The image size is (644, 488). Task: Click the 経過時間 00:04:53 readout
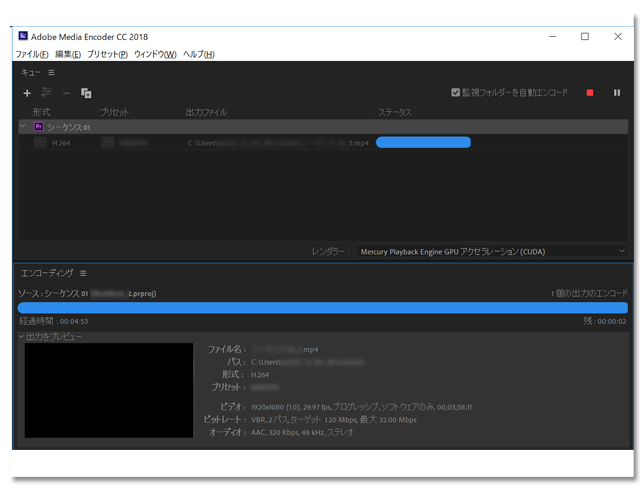click(x=53, y=321)
